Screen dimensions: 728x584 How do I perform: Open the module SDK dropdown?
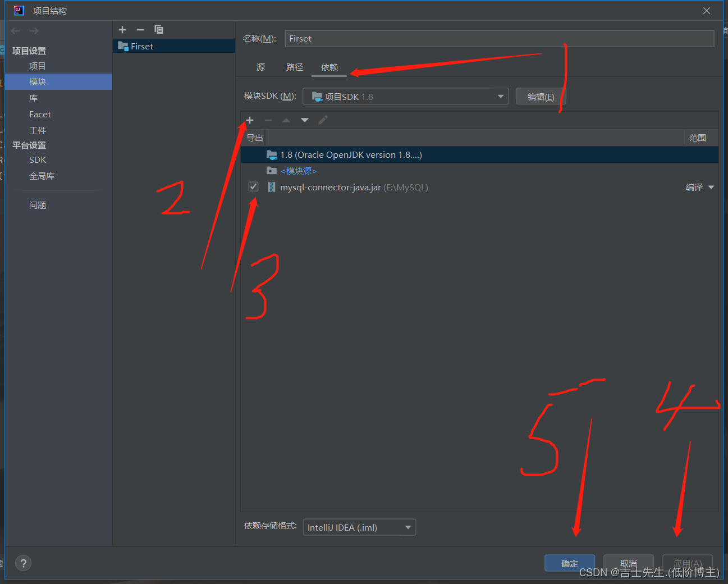[x=406, y=97]
